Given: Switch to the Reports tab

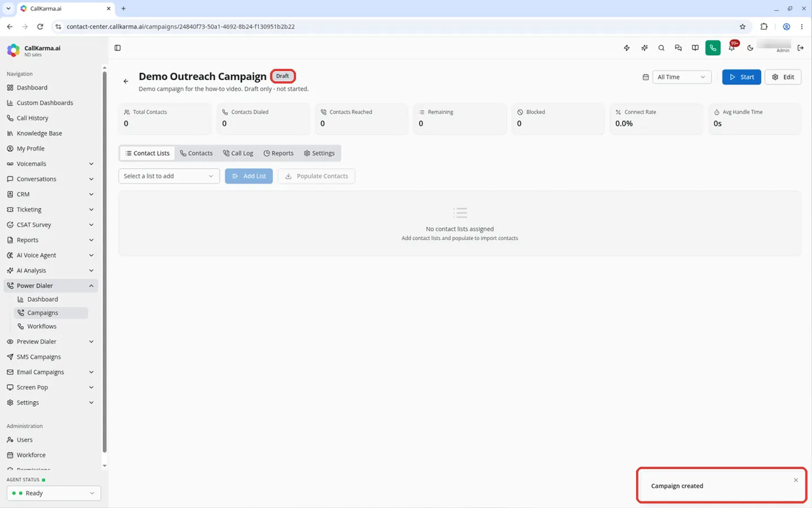Looking at the screenshot, I should (279, 154).
